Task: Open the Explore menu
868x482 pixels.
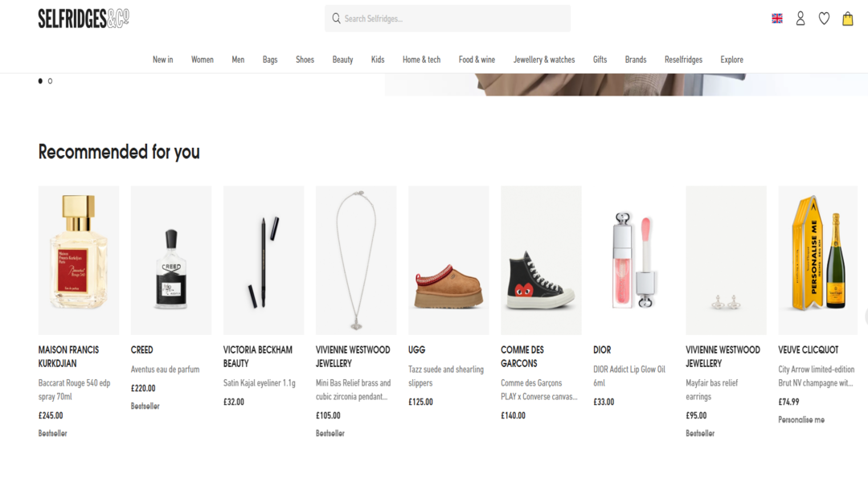Action: click(x=732, y=59)
